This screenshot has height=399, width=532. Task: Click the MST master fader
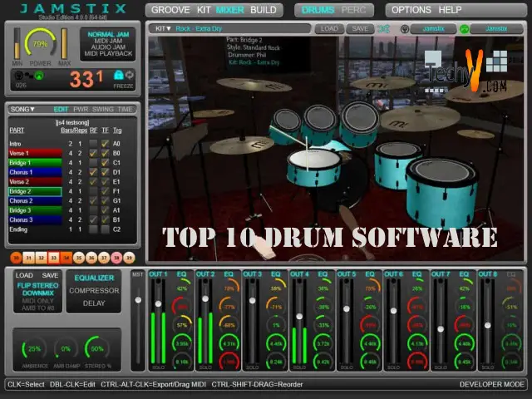[138, 300]
